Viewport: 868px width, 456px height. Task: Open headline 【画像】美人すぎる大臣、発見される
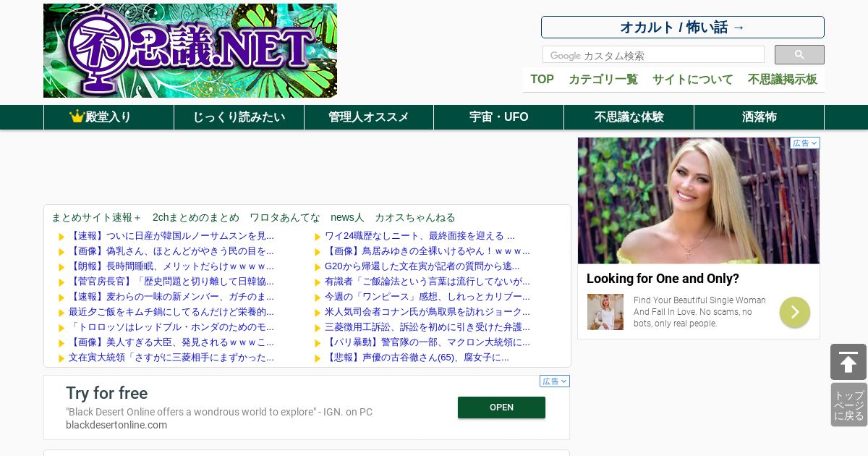171,342
